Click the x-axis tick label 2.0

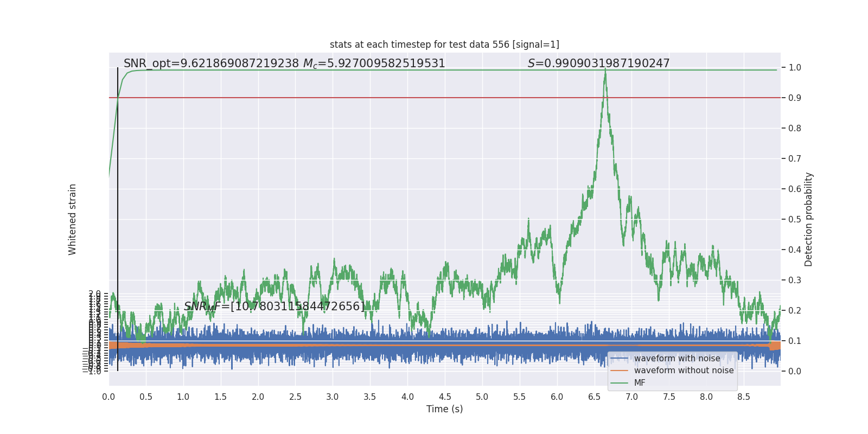pos(258,397)
